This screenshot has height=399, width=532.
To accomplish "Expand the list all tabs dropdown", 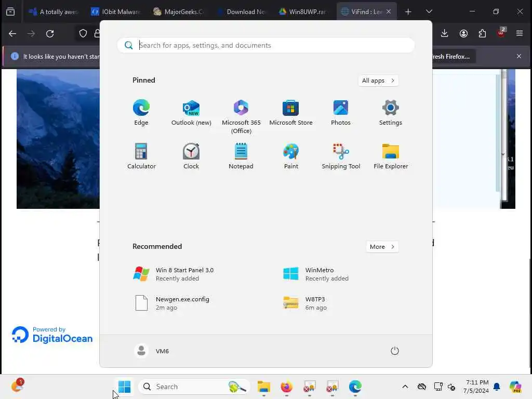I will [429, 11].
